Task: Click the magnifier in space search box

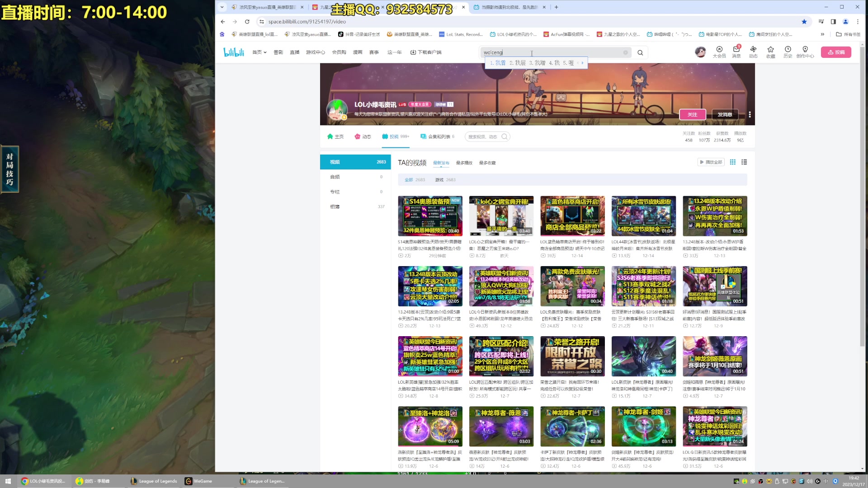Action: pos(505,136)
